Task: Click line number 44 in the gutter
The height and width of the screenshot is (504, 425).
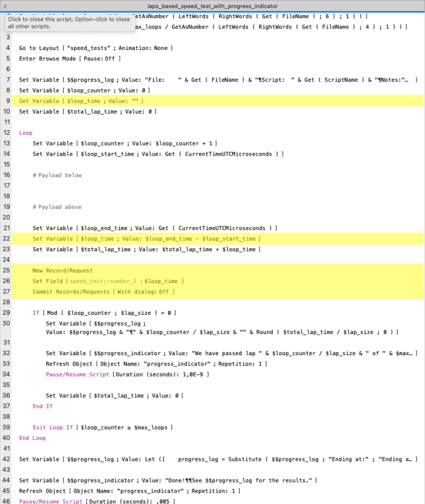Action: pos(7,480)
